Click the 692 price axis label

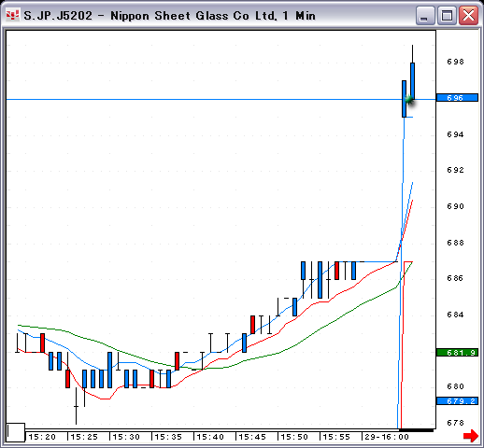[455, 170]
